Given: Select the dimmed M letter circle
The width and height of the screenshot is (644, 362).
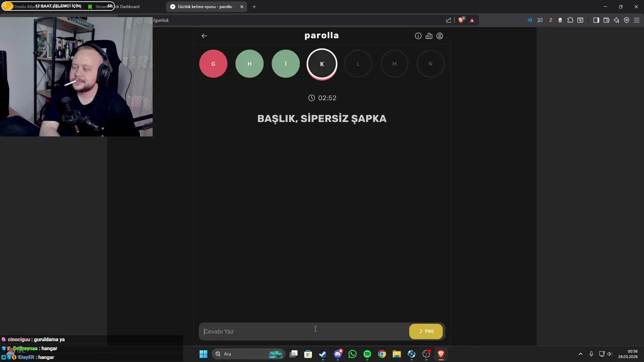Looking at the screenshot, I should pyautogui.click(x=394, y=64).
